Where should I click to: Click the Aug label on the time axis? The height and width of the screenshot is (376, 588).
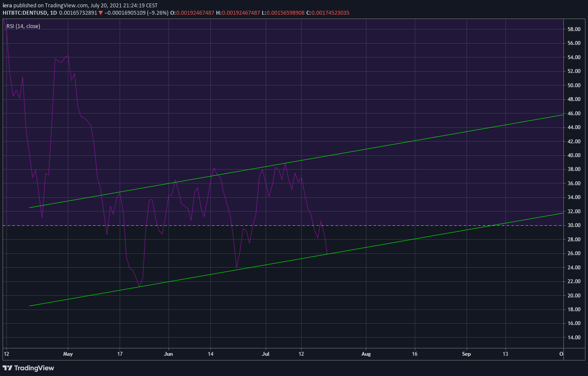366,354
